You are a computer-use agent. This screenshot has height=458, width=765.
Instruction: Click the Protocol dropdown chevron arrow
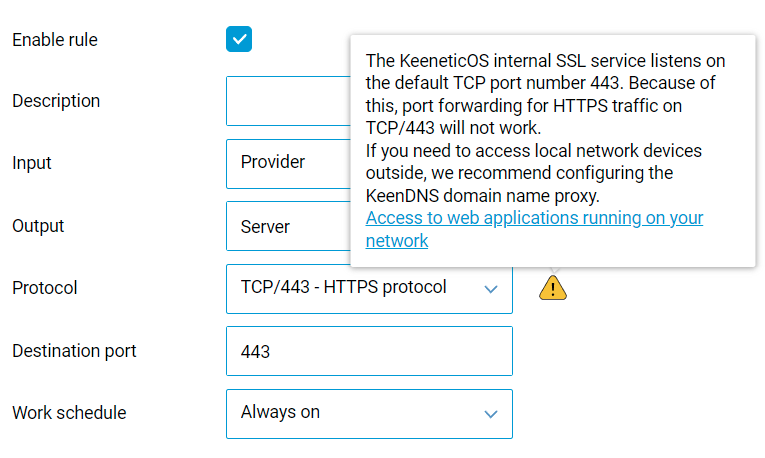pos(491,289)
